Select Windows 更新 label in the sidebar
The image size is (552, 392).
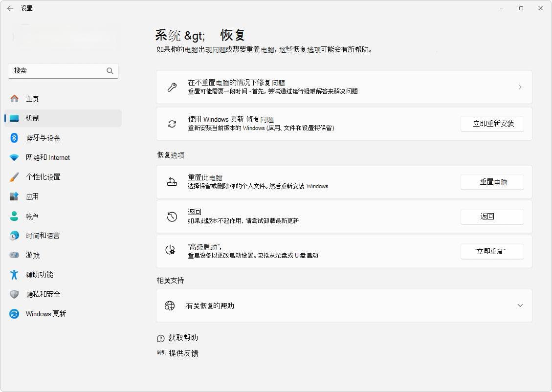click(46, 314)
